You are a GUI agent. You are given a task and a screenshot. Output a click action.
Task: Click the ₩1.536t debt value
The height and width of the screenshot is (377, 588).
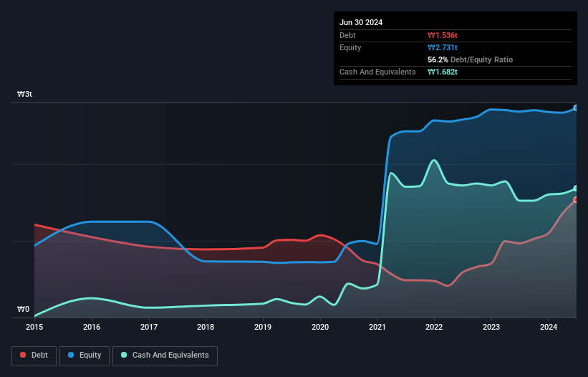(443, 35)
